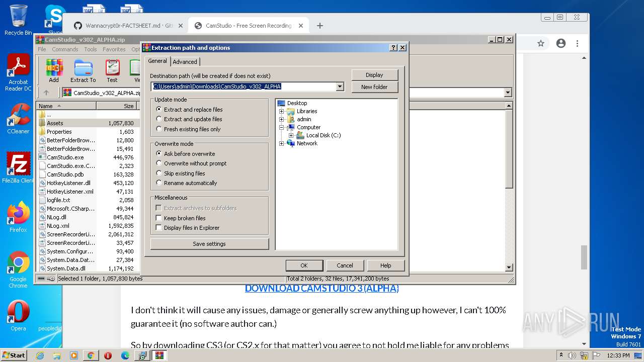
Task: Click Chrome taskbar icon
Action: tap(91, 355)
